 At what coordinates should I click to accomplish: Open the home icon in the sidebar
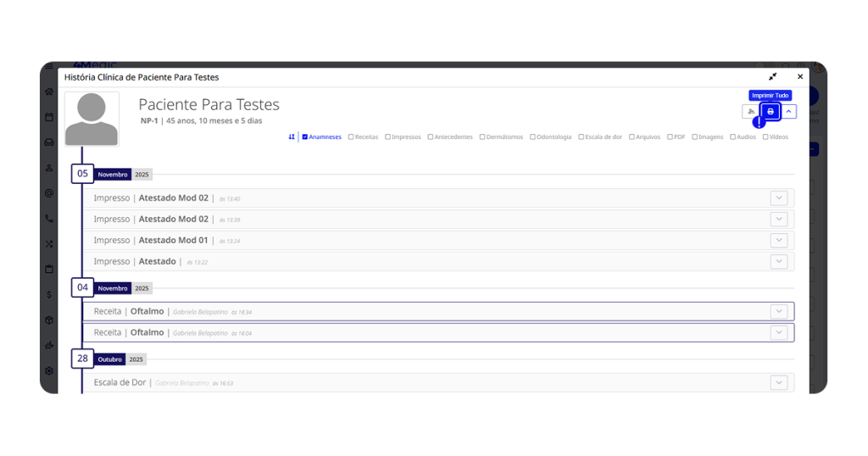click(49, 92)
